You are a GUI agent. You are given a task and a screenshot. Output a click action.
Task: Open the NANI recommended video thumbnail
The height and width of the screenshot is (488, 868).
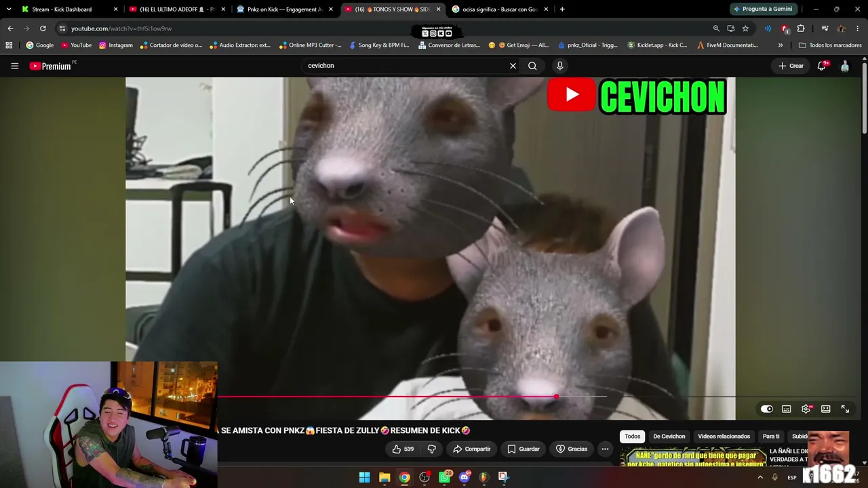pos(693,457)
